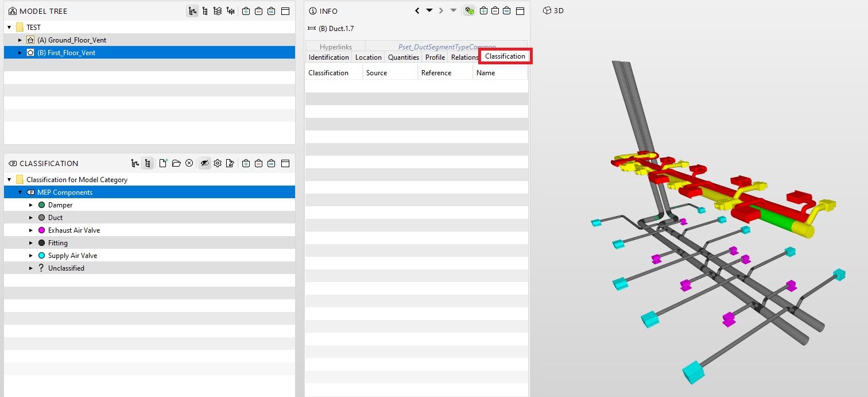The image size is (868, 397).
Task: Open the Hyperlinks tab
Action: (x=335, y=47)
